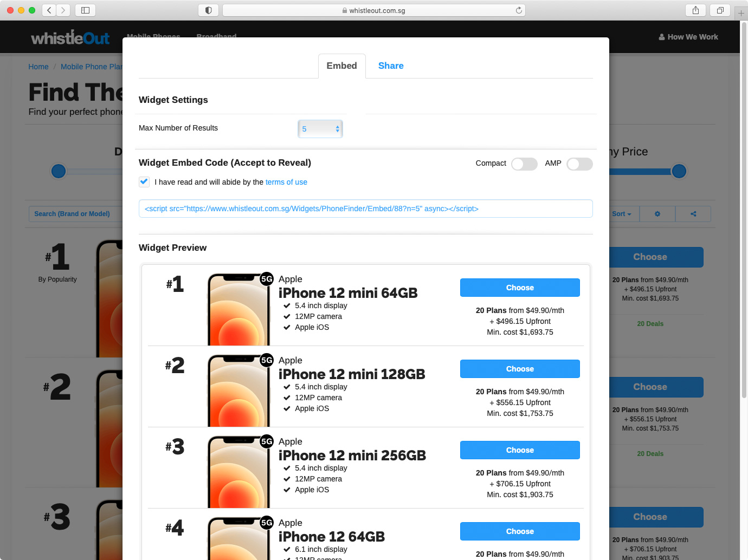Select the Embed tab
The image size is (748, 560).
coord(341,66)
